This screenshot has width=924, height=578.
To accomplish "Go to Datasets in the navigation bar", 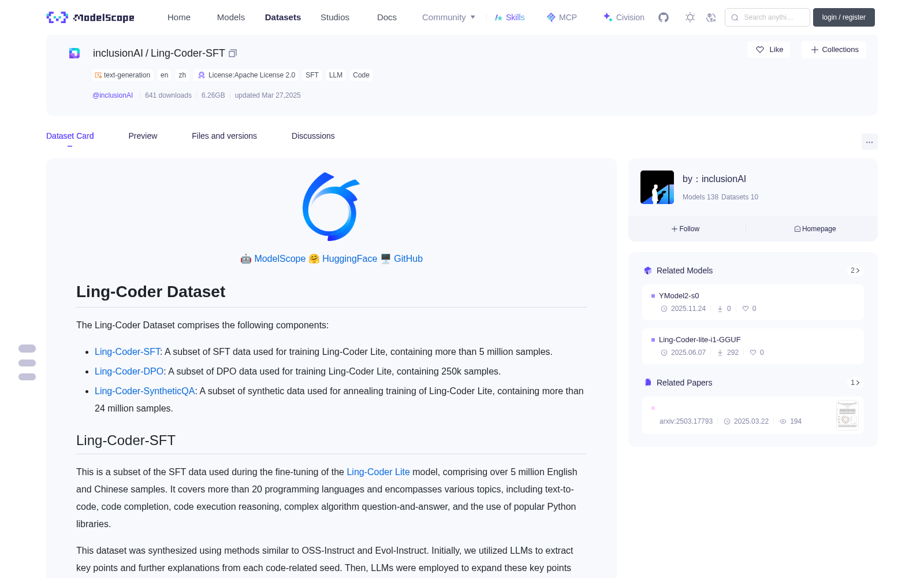I will point(283,17).
